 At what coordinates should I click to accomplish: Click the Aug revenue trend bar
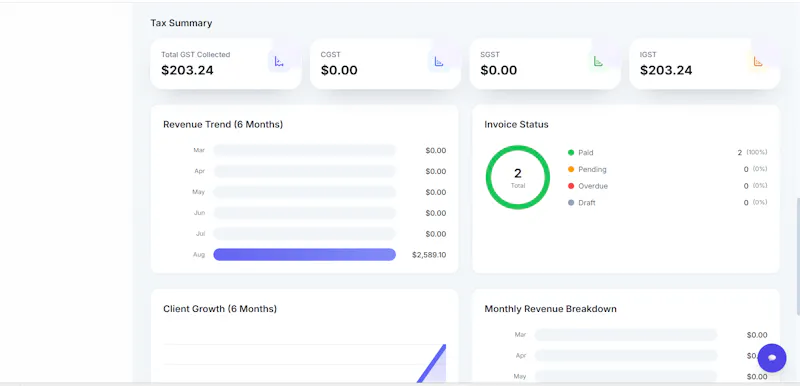305,254
